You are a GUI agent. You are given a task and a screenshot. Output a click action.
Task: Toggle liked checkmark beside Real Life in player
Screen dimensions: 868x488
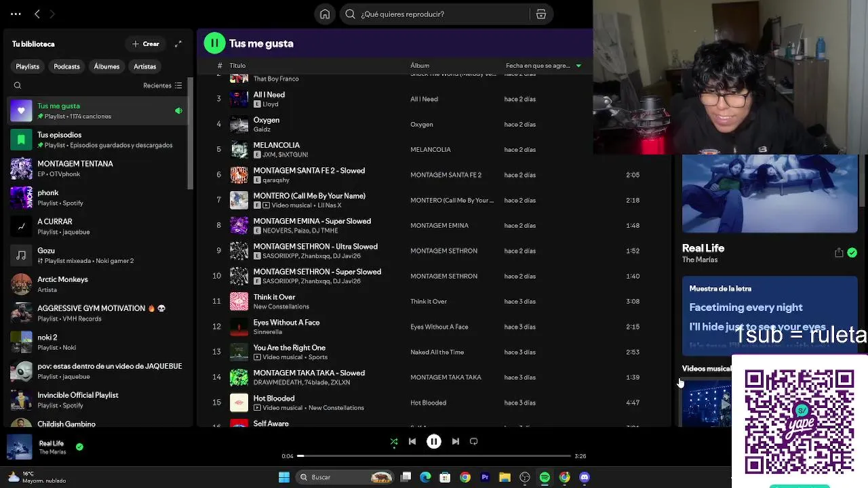point(79,447)
